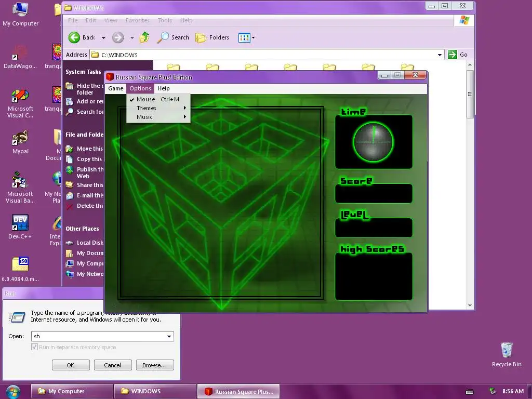Open the Game menu

tap(116, 88)
